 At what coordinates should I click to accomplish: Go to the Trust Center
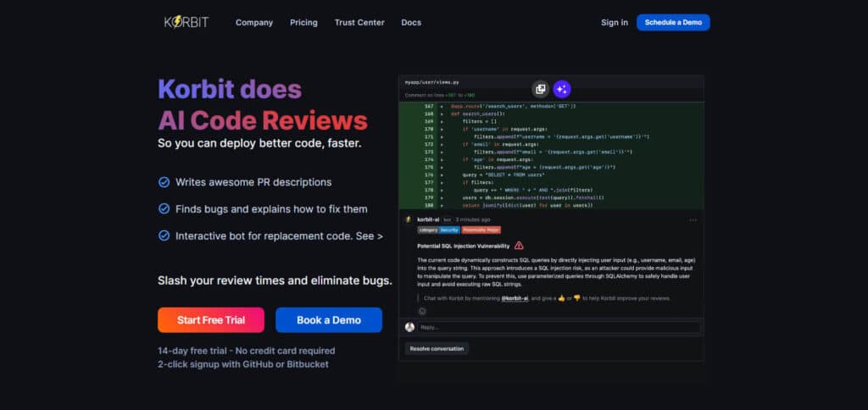[x=359, y=23]
